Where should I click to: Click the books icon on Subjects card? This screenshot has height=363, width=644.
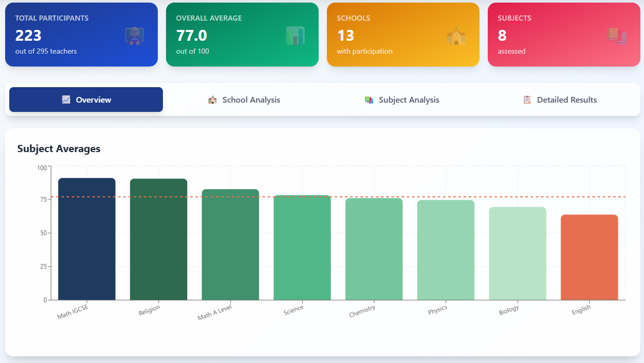tap(617, 37)
